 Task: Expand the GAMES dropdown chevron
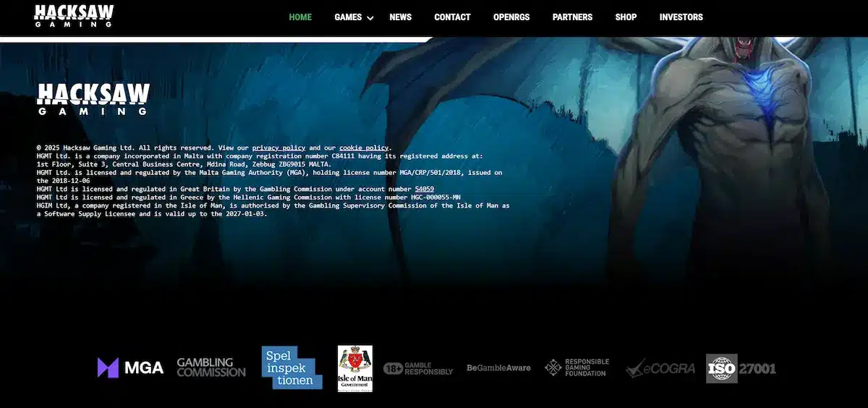click(x=370, y=18)
